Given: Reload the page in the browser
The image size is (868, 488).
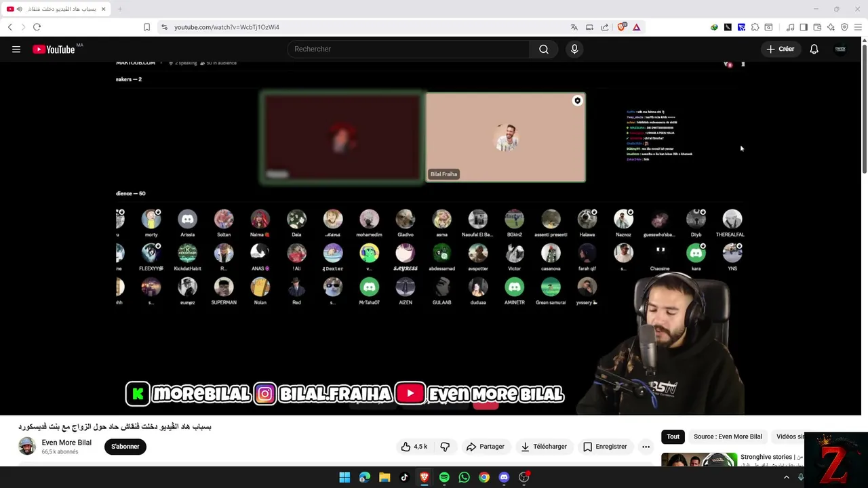Looking at the screenshot, I should coord(37,27).
